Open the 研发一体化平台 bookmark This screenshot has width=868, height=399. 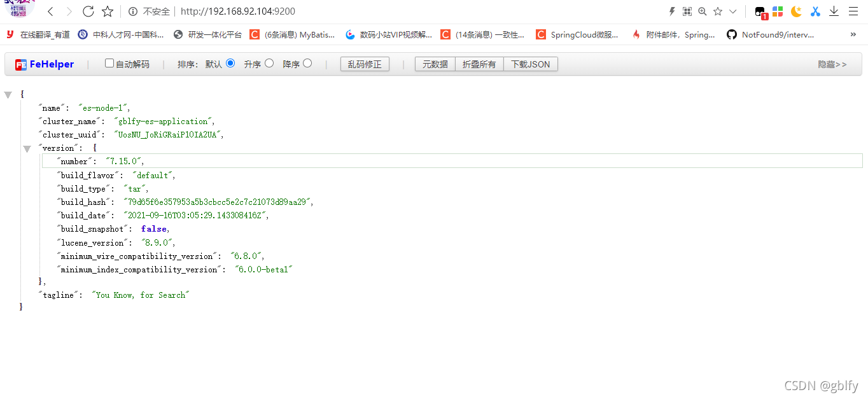207,35
